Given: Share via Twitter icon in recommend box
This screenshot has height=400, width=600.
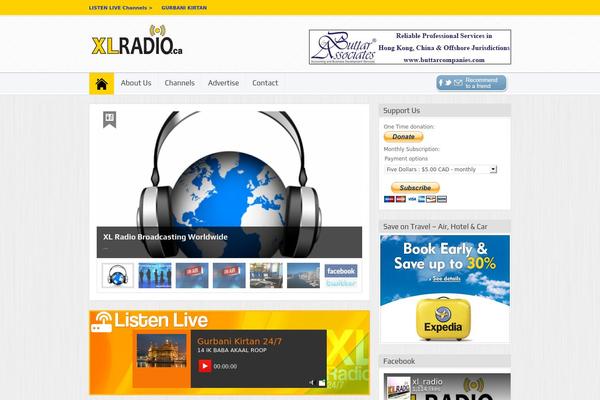Looking at the screenshot, I should 448,83.
